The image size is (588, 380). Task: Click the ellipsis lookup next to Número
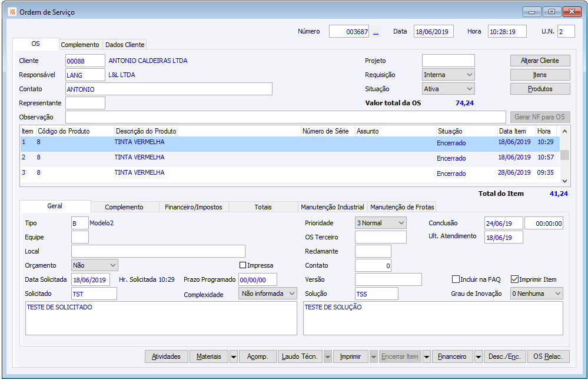(x=376, y=32)
